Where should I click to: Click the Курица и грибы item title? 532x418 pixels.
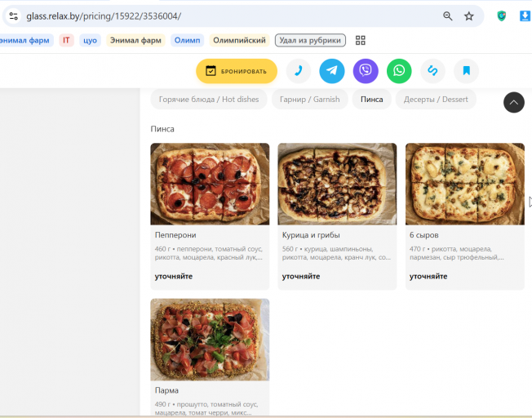point(311,235)
